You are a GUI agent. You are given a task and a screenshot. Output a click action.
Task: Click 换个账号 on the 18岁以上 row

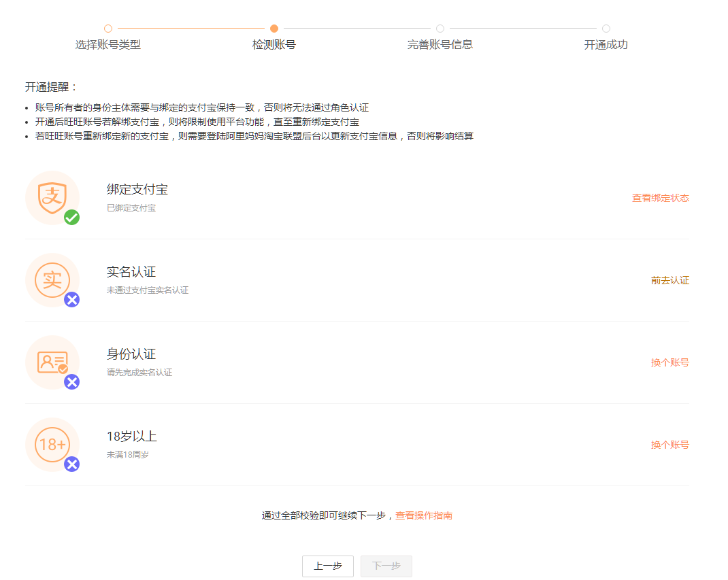click(x=669, y=445)
